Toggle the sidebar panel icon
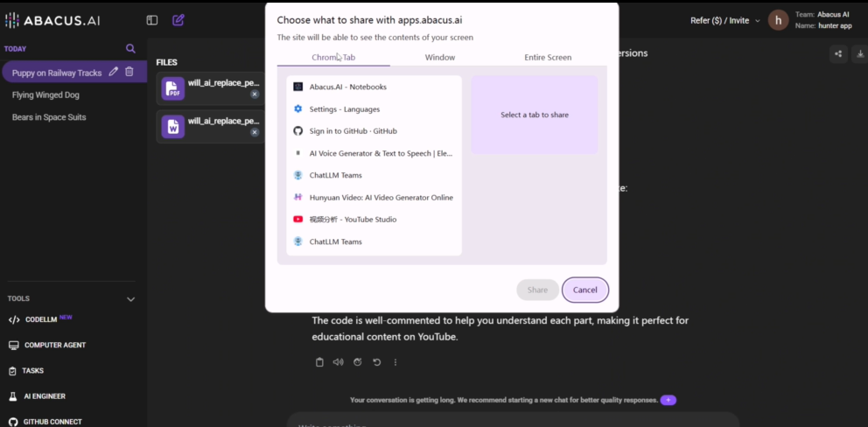 (x=151, y=20)
